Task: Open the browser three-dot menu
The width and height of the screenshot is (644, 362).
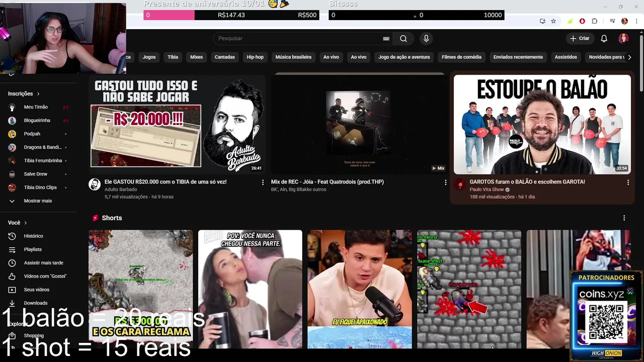Action: point(637,21)
